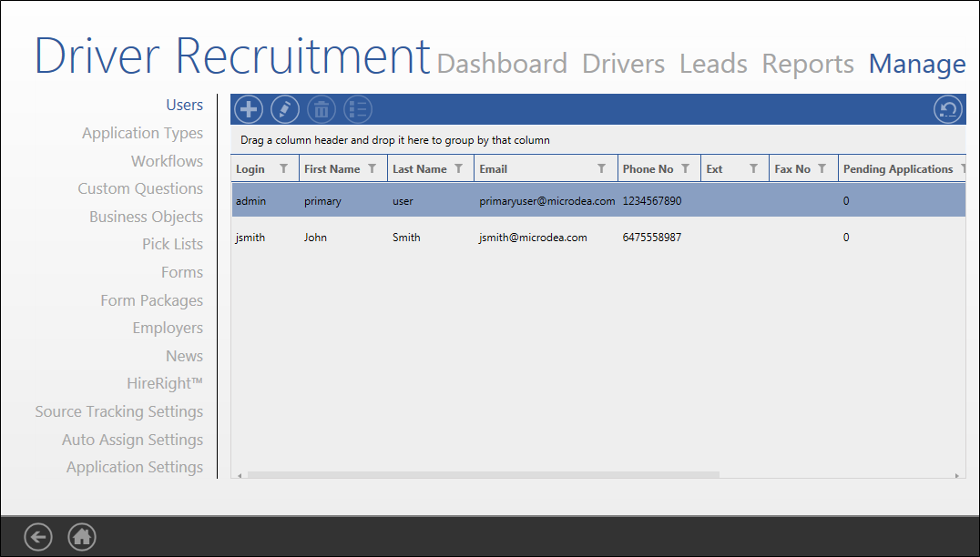Select the Edit pencil icon
980x557 pixels.
coord(284,108)
